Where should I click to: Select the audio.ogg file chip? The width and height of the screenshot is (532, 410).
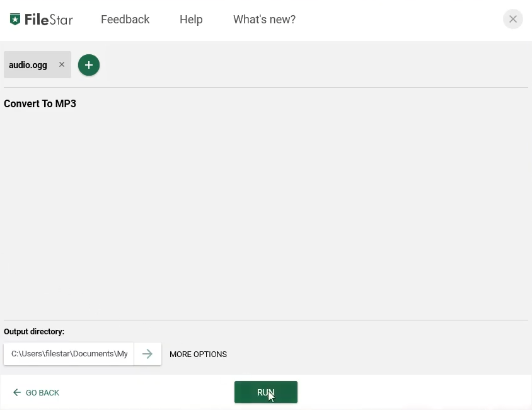pos(28,65)
